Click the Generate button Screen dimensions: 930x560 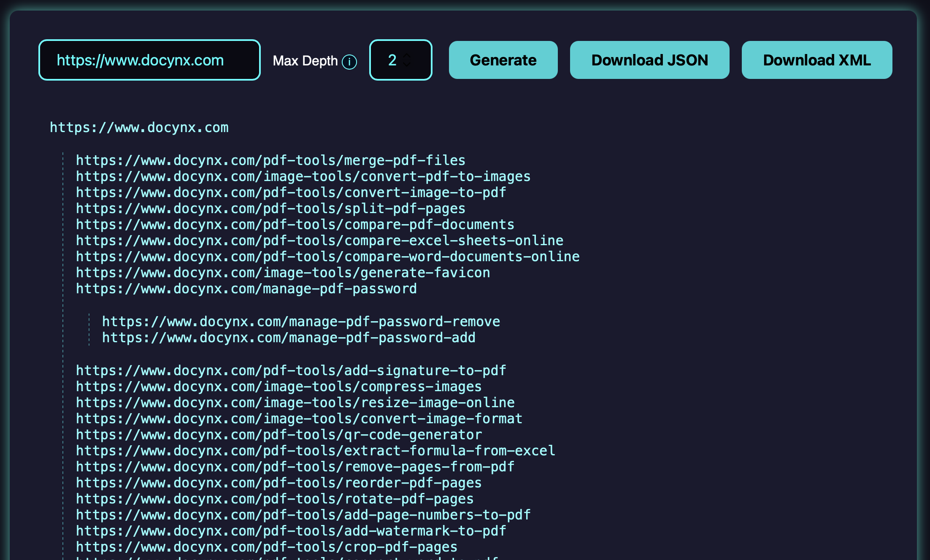tap(503, 60)
